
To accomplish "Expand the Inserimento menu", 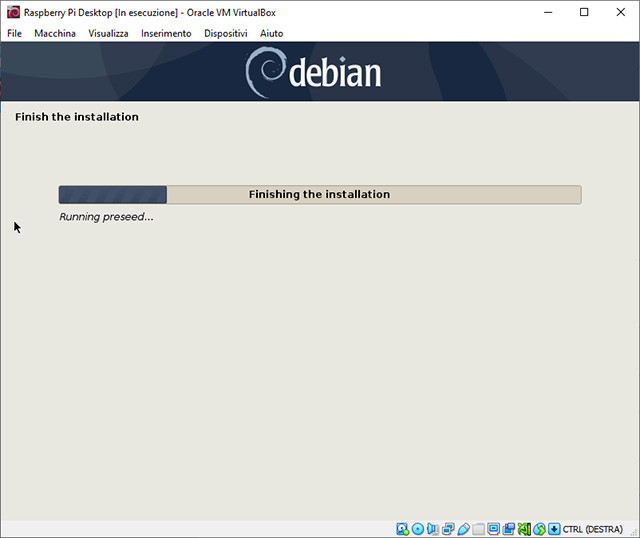I will (166, 33).
